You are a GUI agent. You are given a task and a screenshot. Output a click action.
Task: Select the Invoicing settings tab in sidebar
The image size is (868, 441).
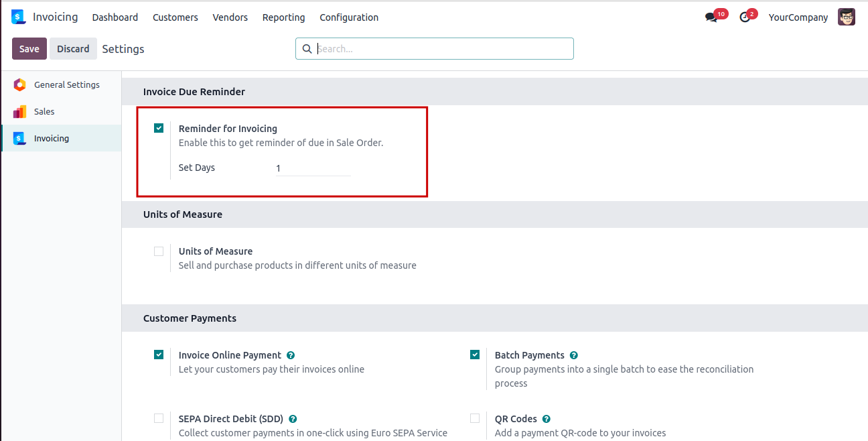point(52,139)
